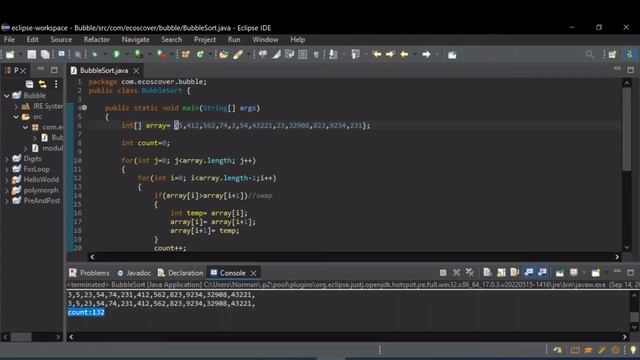Start debugging with the green bug icon
The image size is (640, 360).
point(95,55)
